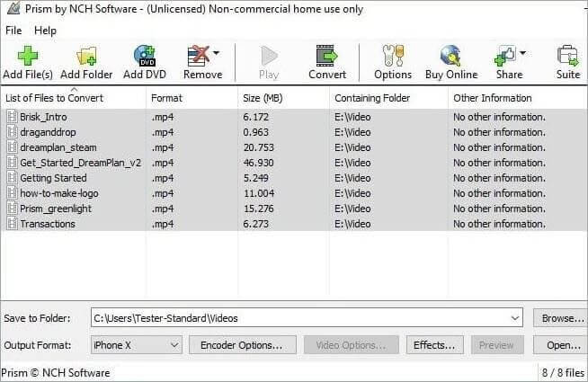Click the Share thumbs-up icon
588x382 pixels.
[504, 57]
